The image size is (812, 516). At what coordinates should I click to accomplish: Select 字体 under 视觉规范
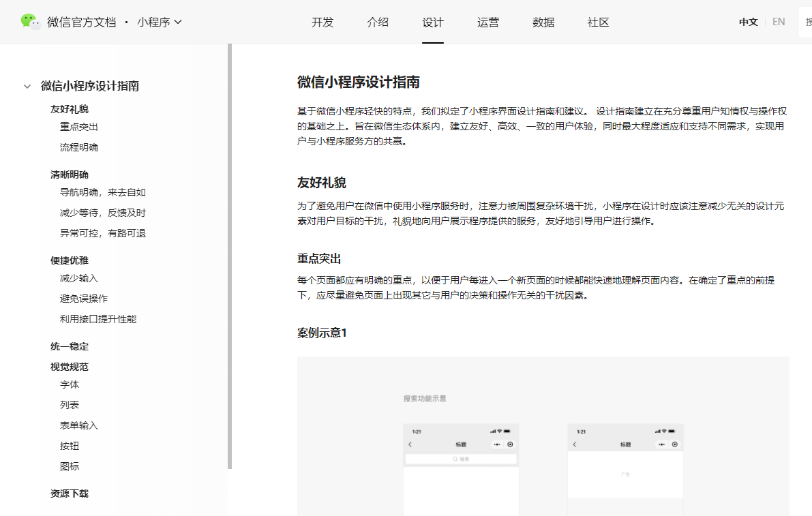69,384
